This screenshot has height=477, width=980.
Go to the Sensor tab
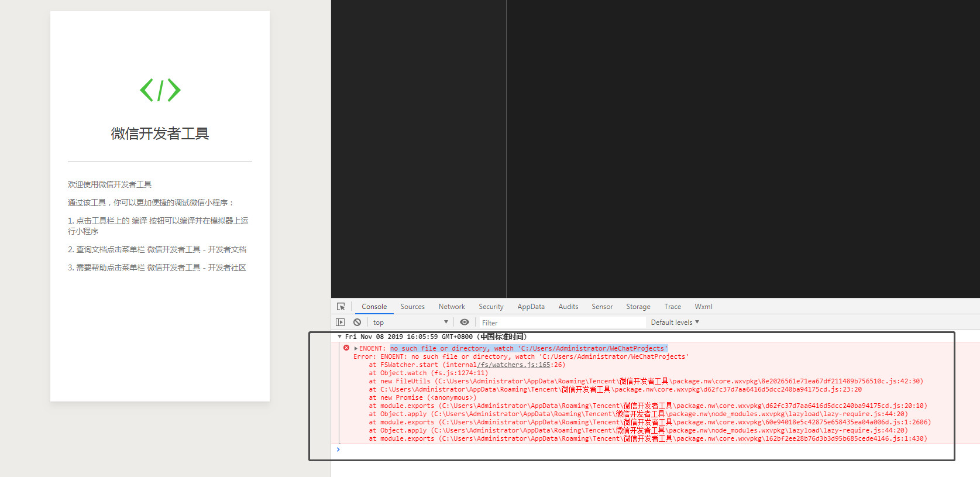[x=602, y=307]
